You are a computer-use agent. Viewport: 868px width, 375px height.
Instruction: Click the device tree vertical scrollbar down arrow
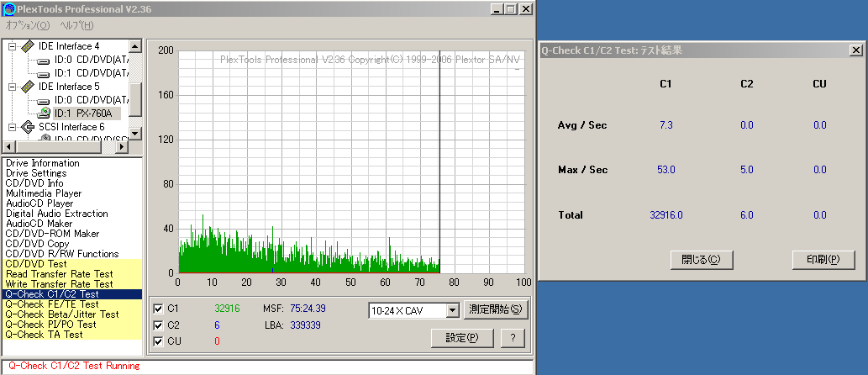coord(135,134)
